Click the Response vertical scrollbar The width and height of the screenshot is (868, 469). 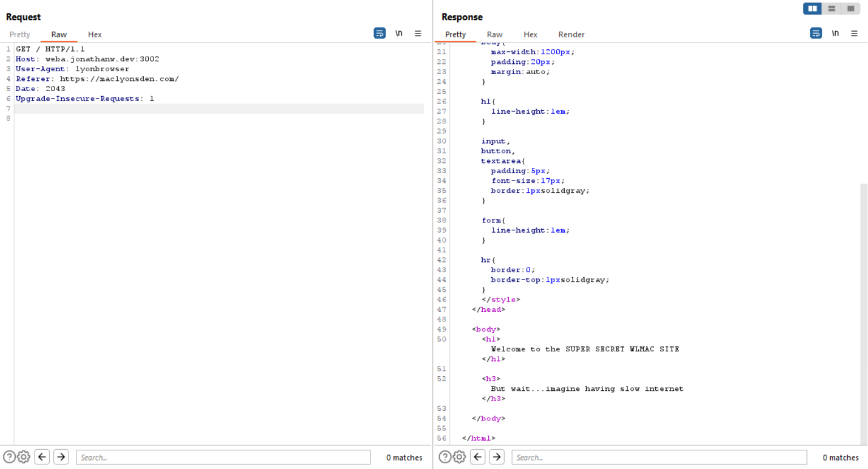(x=863, y=314)
